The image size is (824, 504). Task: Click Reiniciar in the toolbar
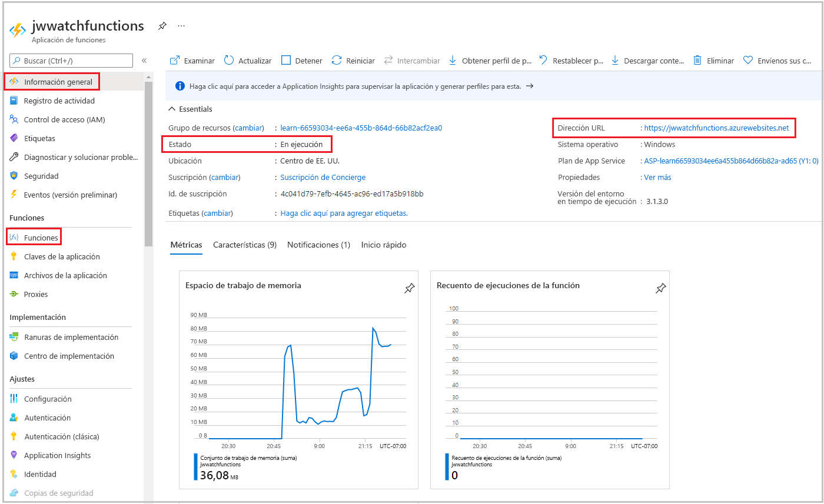tap(353, 61)
